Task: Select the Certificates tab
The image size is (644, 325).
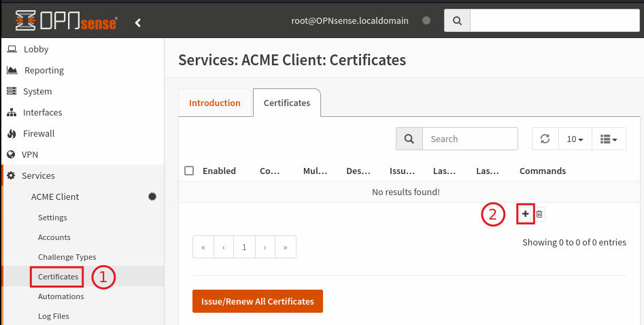Action: 287,103
